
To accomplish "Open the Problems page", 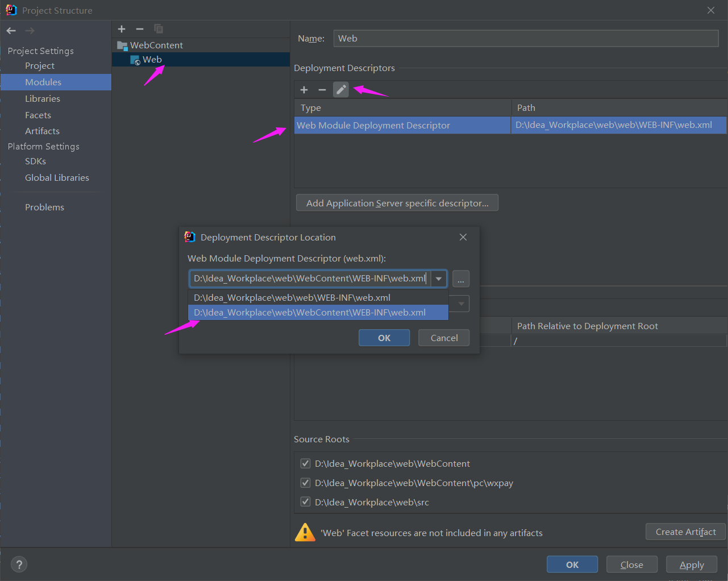I will (44, 208).
